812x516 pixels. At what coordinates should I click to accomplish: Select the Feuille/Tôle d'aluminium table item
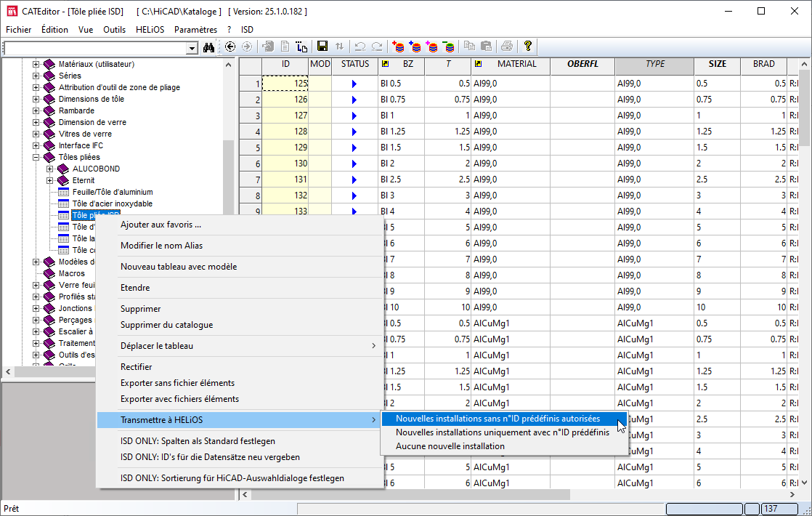click(113, 192)
